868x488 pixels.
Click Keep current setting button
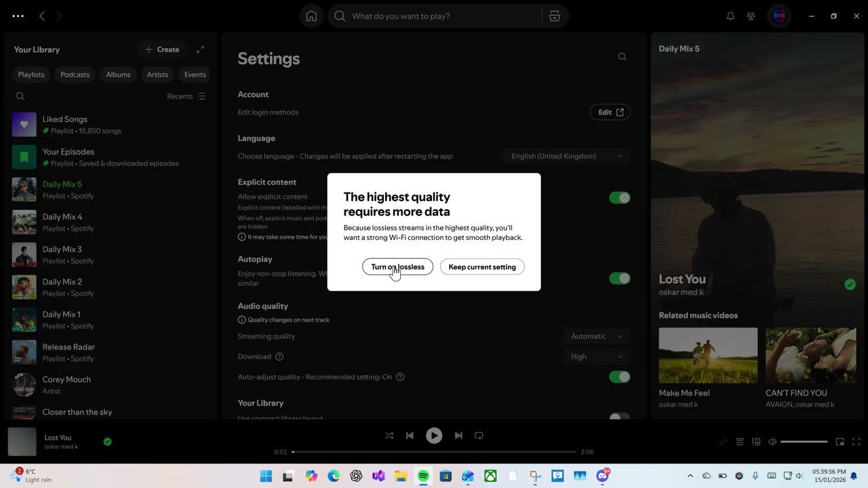click(x=482, y=267)
